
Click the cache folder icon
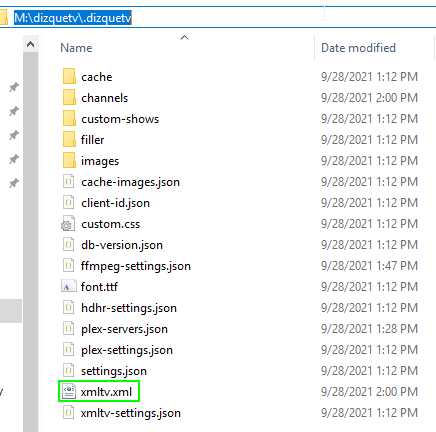pyautogui.click(x=69, y=76)
